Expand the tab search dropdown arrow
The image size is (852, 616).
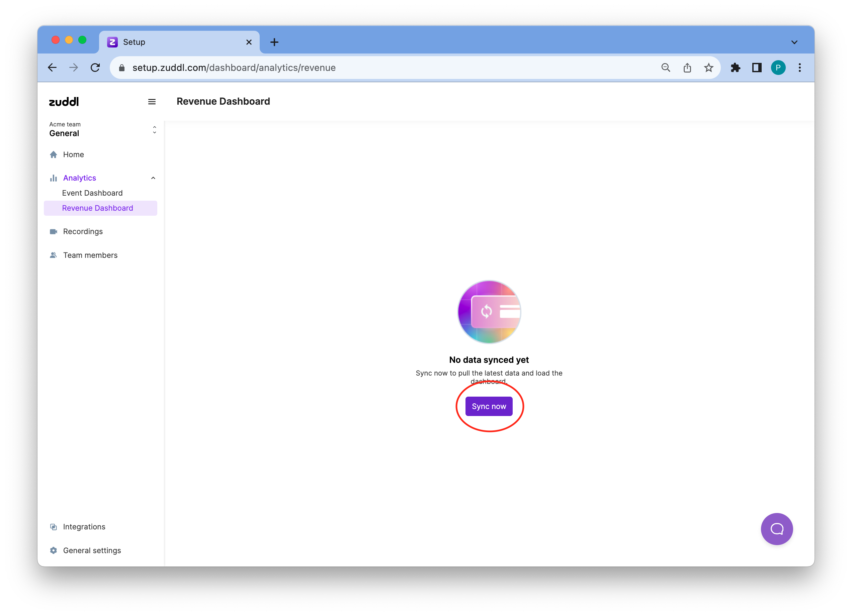[x=794, y=42]
